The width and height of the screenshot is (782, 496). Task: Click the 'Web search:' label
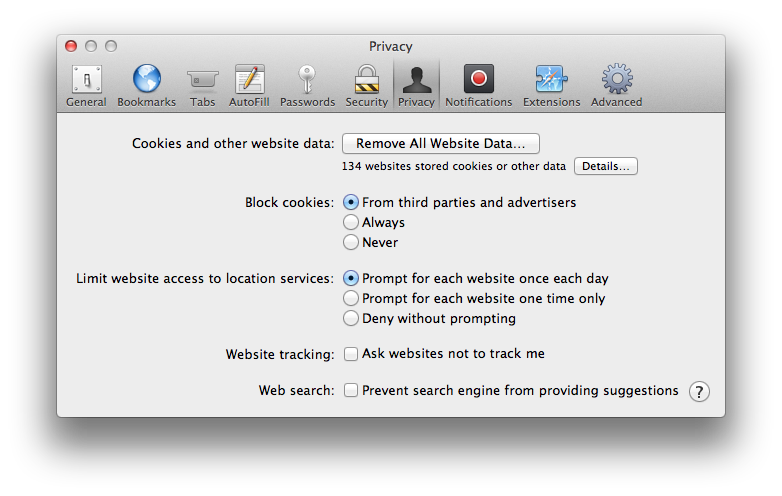click(x=296, y=390)
